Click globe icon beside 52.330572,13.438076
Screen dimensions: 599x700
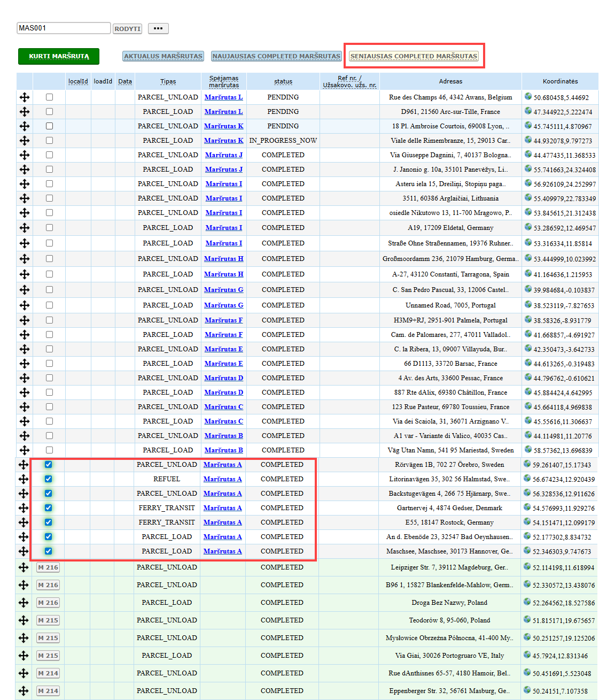(x=527, y=584)
